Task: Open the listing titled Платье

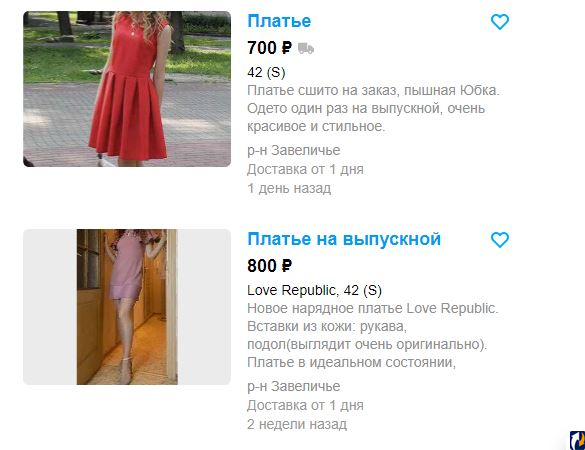Action: coord(279,21)
